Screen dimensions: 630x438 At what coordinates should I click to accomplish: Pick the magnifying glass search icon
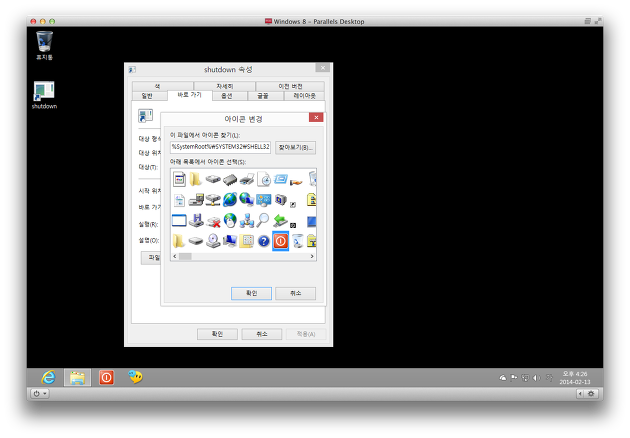click(263, 220)
